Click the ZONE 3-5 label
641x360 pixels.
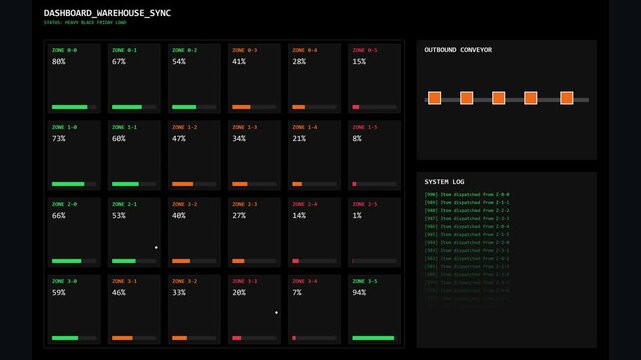365,281
